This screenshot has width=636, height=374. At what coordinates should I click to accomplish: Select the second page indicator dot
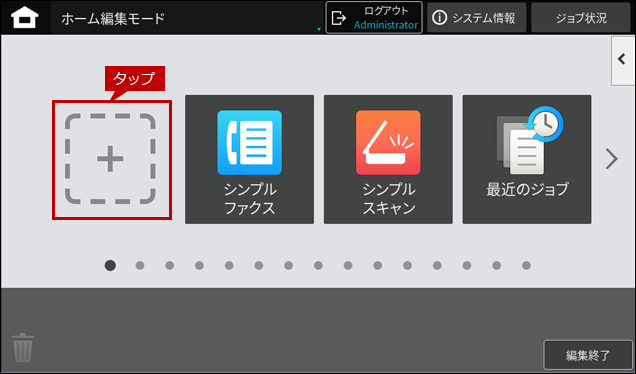point(140,265)
